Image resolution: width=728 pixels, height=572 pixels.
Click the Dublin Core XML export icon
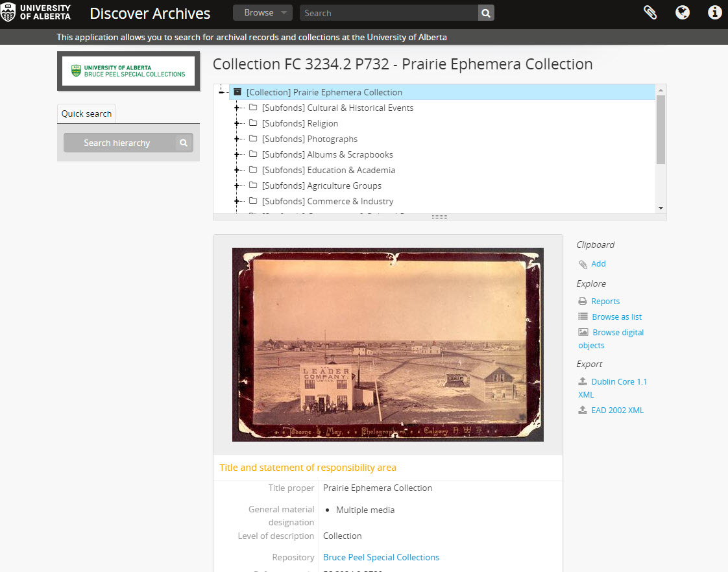point(582,381)
